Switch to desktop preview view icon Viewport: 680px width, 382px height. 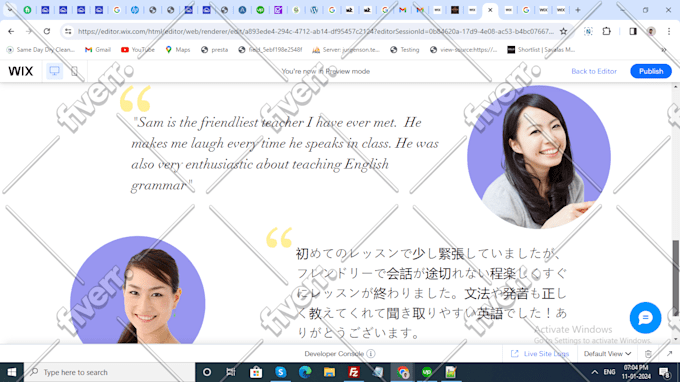pyautogui.click(x=54, y=71)
